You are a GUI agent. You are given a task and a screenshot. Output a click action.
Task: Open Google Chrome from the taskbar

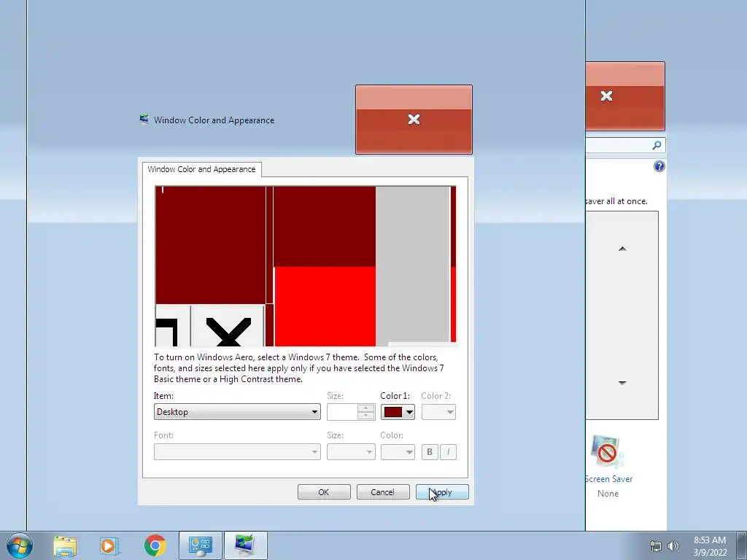coord(155,545)
